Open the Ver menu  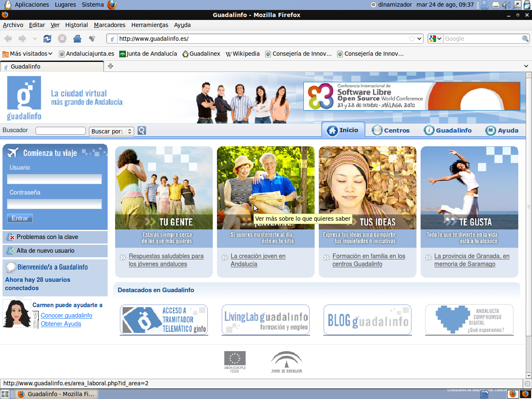[55, 25]
